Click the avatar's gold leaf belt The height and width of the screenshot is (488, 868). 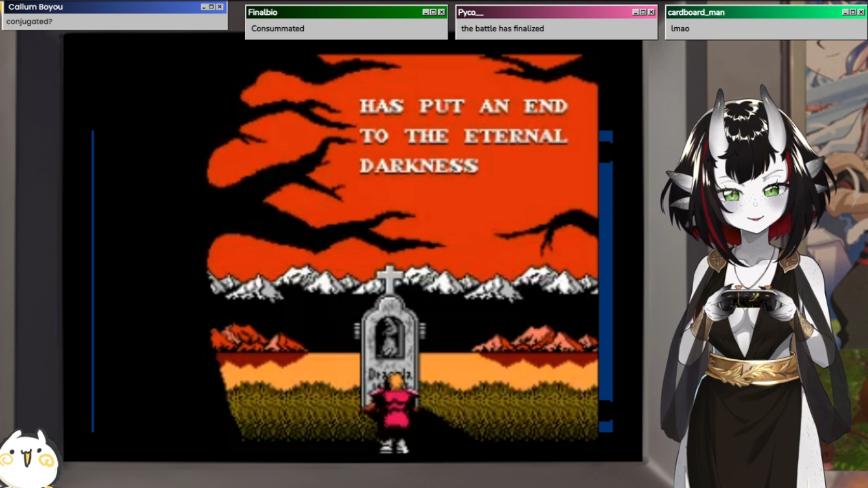pyautogui.click(x=752, y=368)
